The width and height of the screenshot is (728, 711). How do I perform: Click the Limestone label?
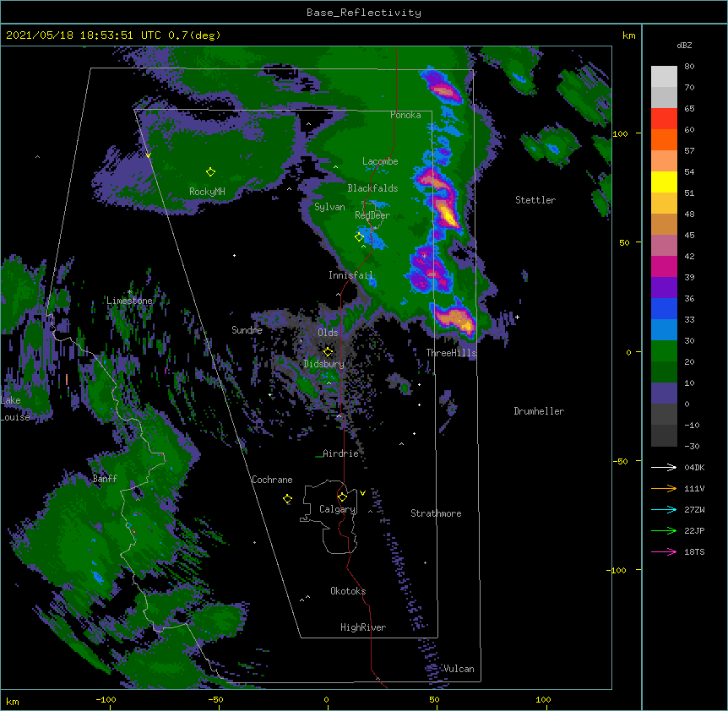(x=129, y=301)
